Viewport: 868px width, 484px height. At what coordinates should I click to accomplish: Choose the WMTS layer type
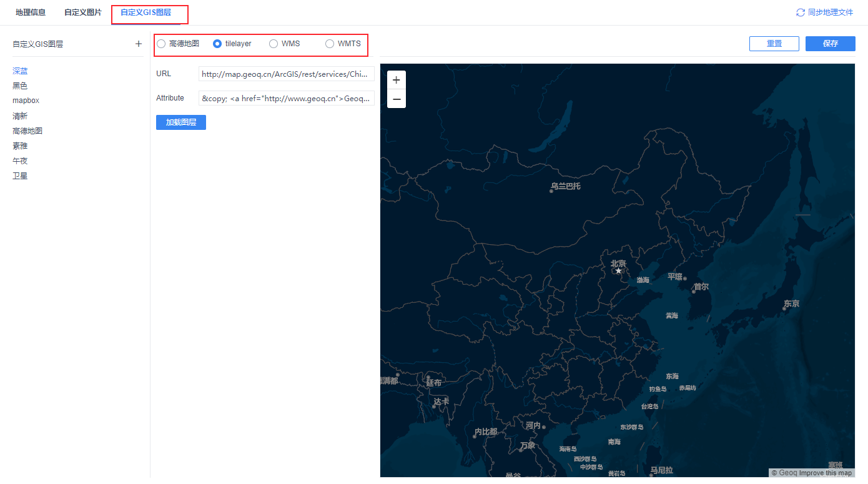[330, 44]
